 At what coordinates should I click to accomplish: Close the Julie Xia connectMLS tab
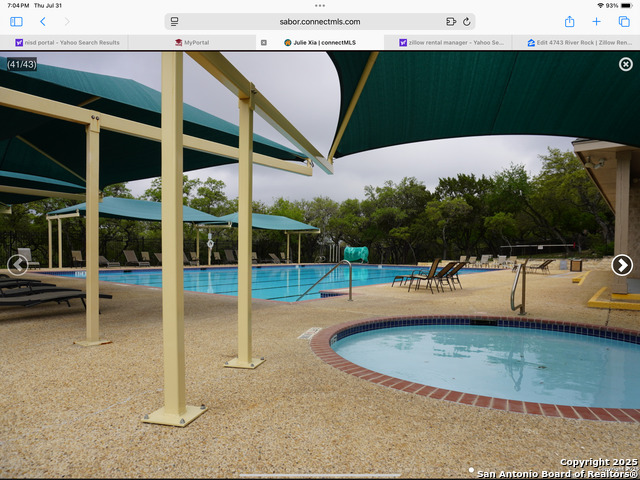pos(263,43)
